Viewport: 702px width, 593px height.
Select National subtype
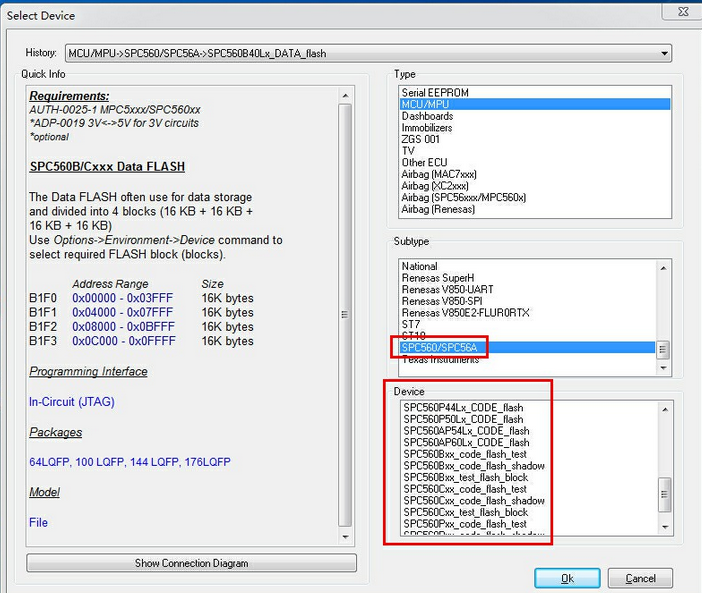(x=527, y=266)
